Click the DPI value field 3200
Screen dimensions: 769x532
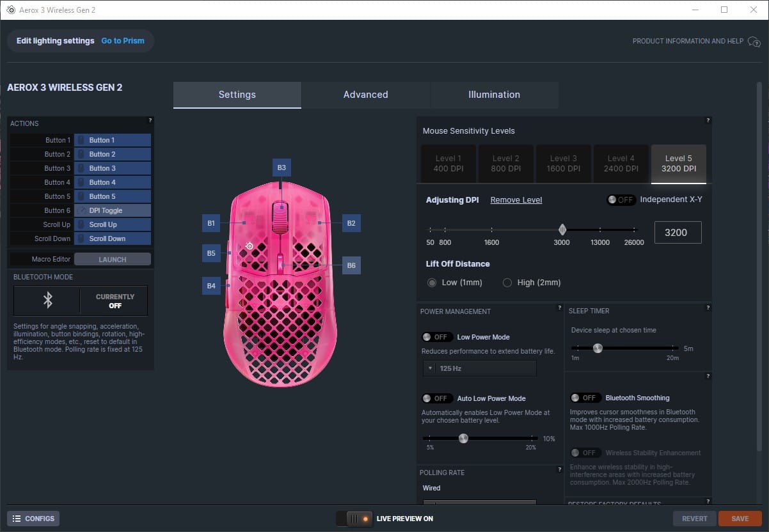click(x=678, y=233)
